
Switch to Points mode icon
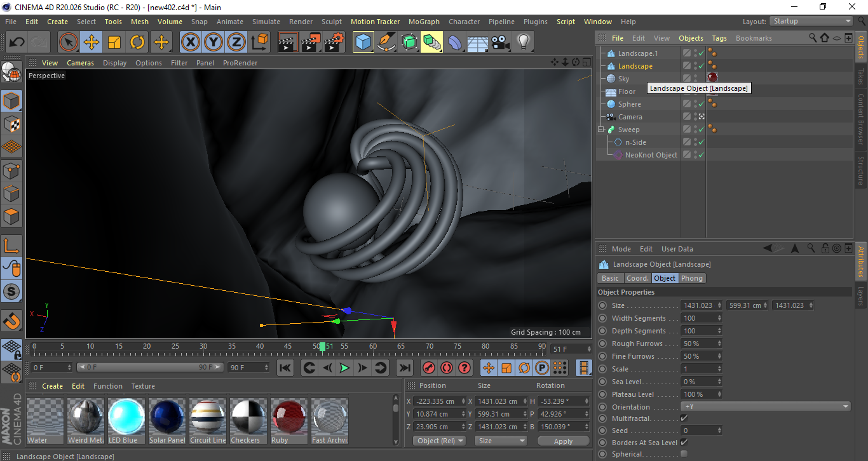point(11,171)
